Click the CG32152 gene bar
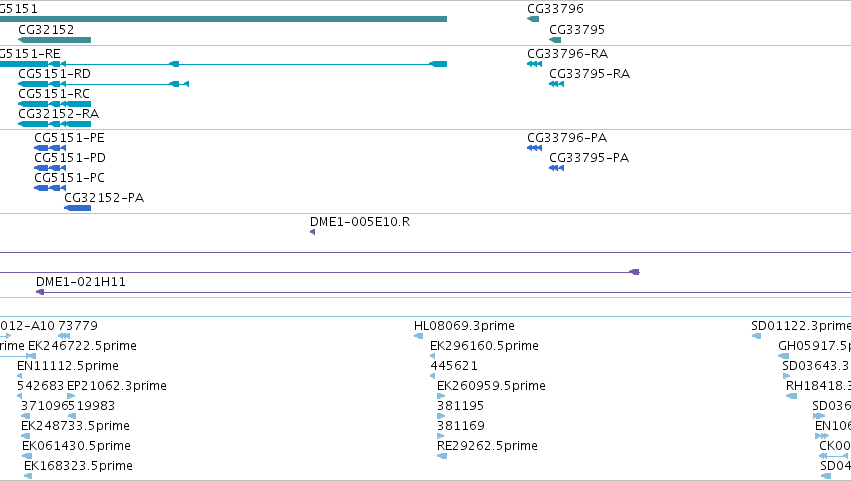Viewport: 851px width, 481px height. (54, 40)
